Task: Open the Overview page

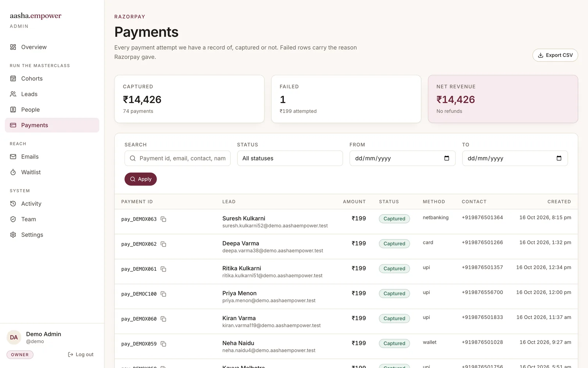Action: [x=52, y=47]
